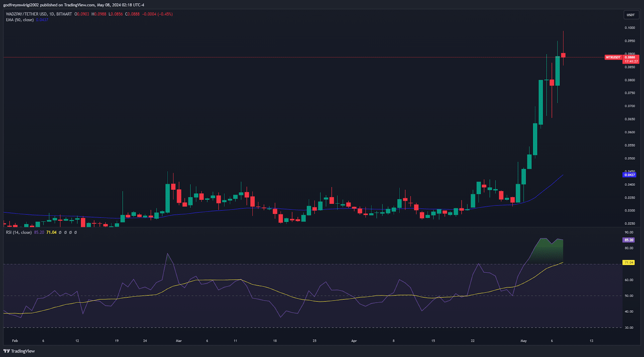Click the 0.0650 price scale label
The image size is (644, 357).
click(x=630, y=119)
